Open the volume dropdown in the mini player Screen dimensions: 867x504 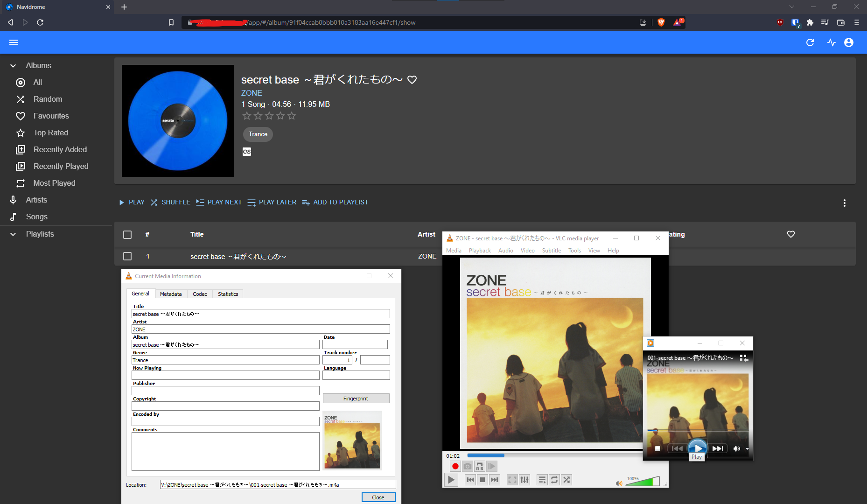(746, 448)
